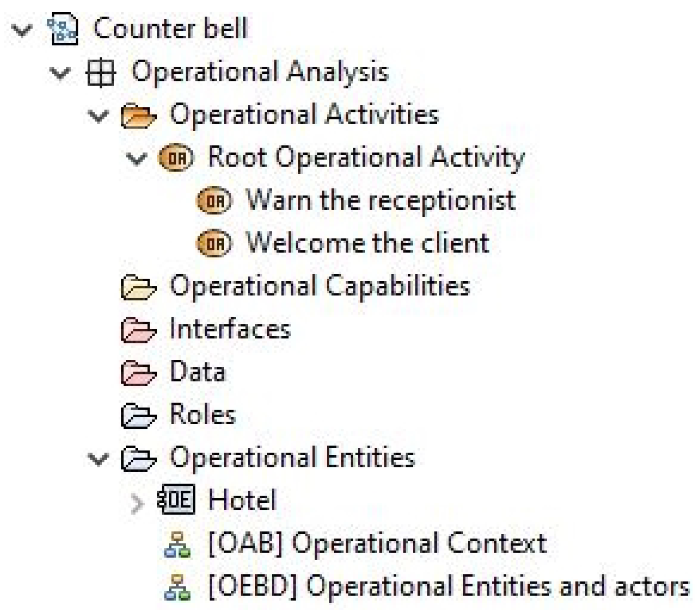Click the Root Operational Activity OA icon
The image size is (700, 610).
176,158
